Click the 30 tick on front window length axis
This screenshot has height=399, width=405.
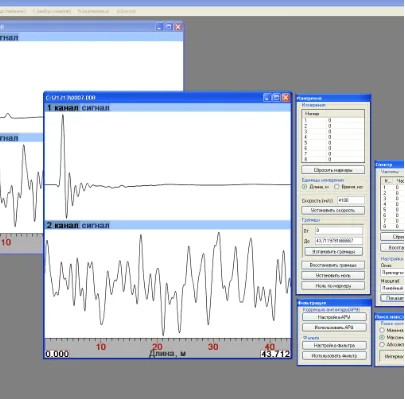213,347
